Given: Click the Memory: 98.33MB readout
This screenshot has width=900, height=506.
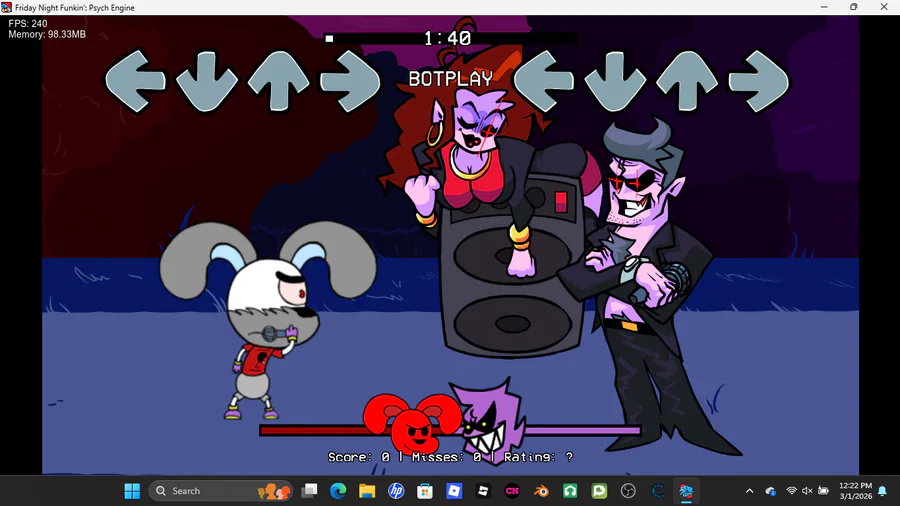Looking at the screenshot, I should click(x=47, y=34).
